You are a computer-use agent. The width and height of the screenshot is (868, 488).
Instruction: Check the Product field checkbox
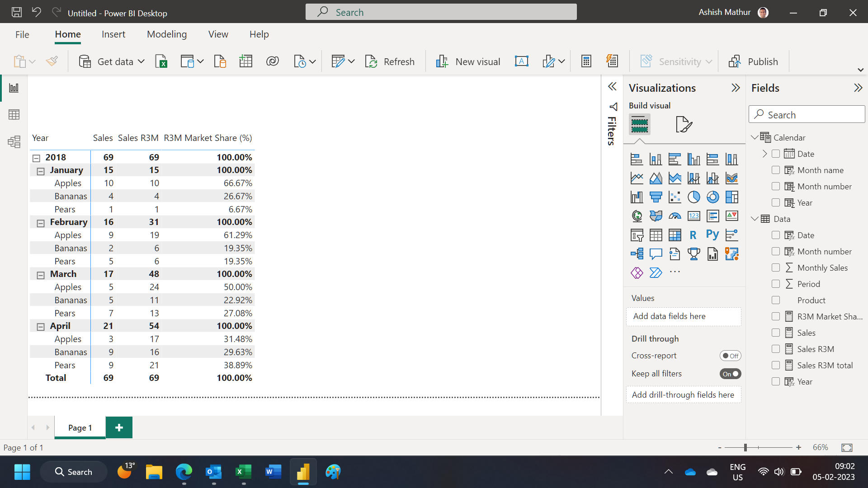[776, 300]
